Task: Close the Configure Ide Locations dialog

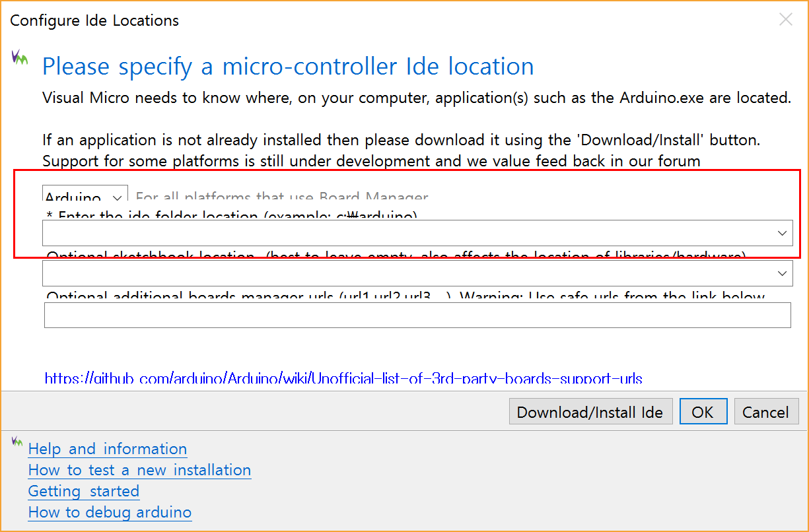Action: coord(785,19)
